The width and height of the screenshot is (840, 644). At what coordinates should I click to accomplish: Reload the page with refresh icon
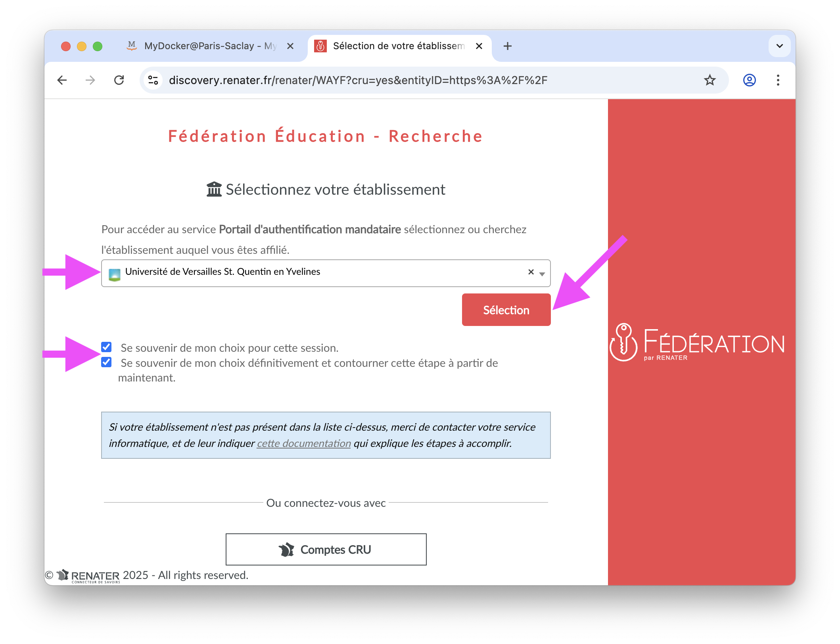[119, 80]
